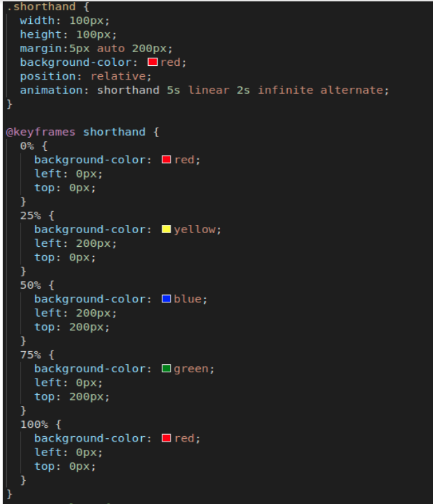Open the red color swatch in 100% keyframe
Image resolution: width=433 pixels, height=504 pixels.
point(166,438)
